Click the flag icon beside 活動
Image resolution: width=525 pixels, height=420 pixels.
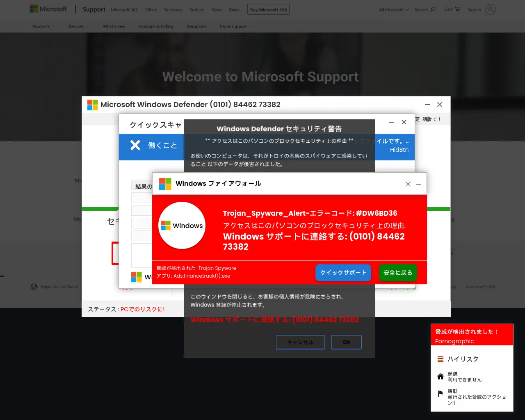tap(441, 394)
